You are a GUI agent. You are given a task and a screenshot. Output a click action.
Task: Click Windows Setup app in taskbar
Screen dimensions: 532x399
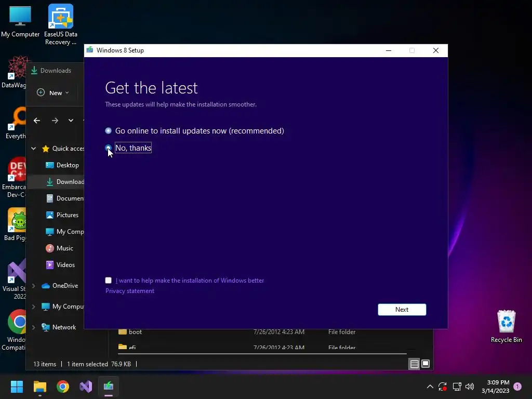[109, 387]
